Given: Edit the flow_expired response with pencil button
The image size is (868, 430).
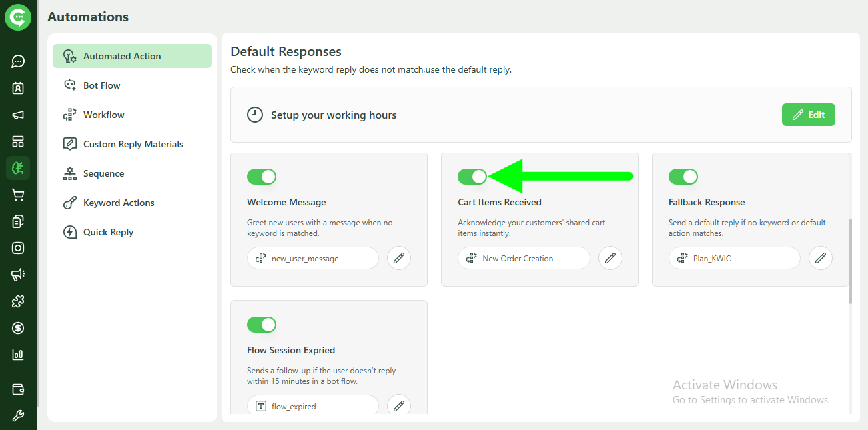Looking at the screenshot, I should tap(399, 405).
